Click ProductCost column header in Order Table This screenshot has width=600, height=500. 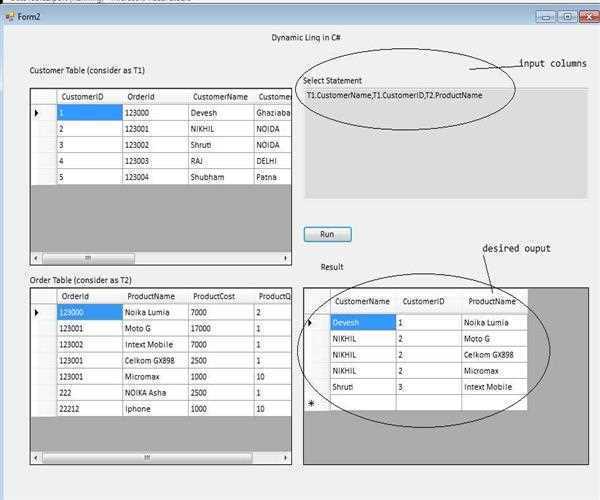coord(219,296)
